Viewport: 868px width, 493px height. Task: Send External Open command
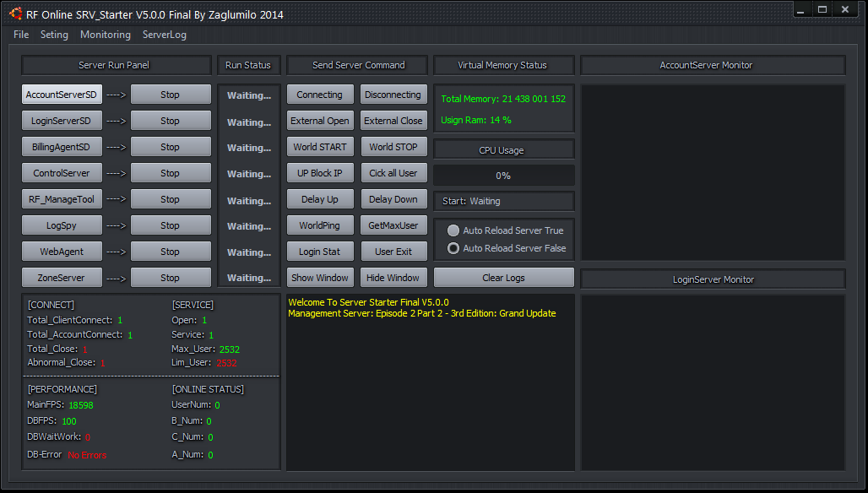(x=320, y=121)
